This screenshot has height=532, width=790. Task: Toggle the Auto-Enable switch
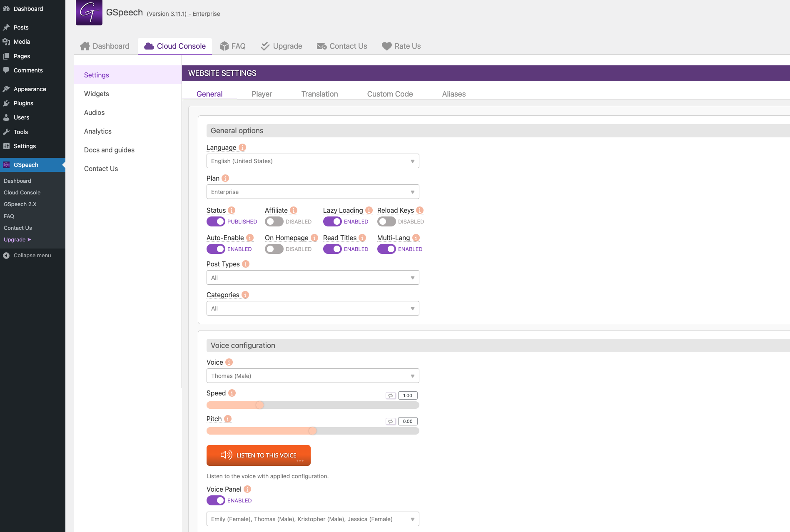[x=216, y=249]
